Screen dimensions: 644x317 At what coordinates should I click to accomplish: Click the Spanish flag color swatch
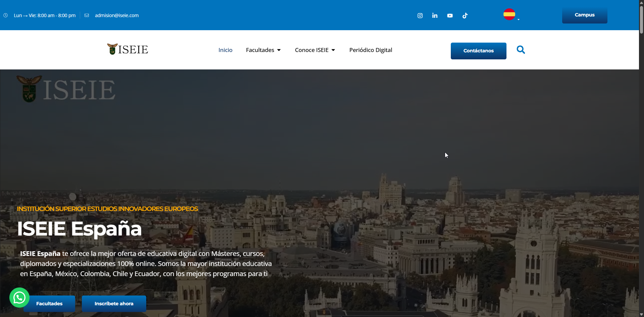[509, 14]
